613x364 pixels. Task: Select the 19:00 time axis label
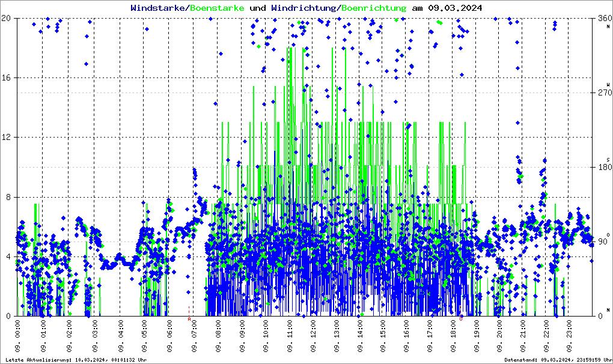[x=477, y=336]
